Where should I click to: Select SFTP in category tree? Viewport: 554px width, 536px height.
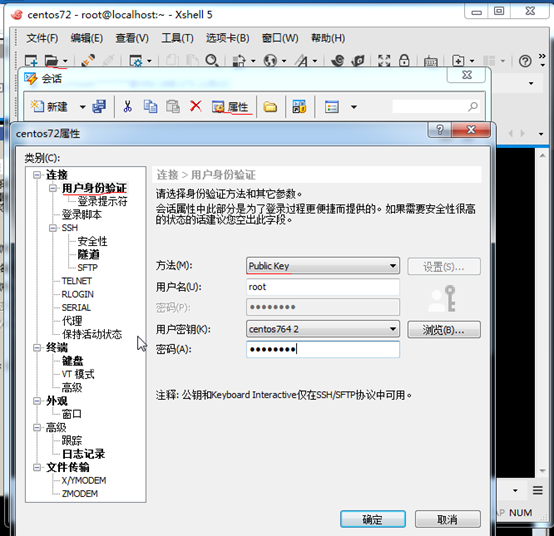point(87,268)
